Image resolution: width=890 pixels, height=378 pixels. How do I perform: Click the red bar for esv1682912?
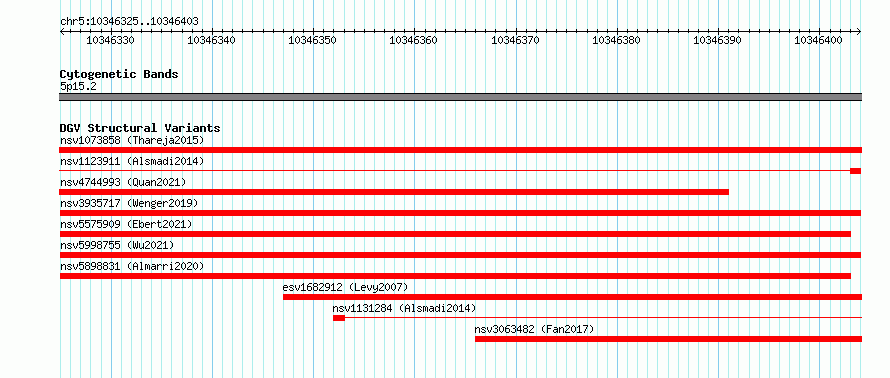572,297
